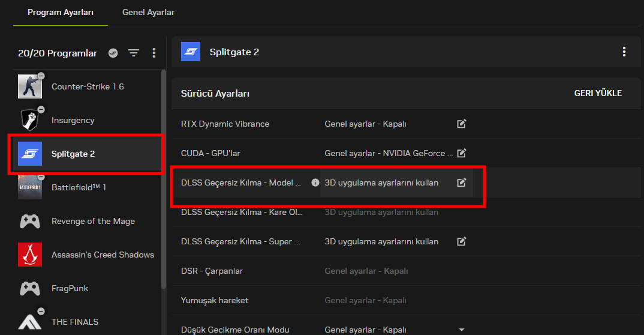Click Genel ayarlar - NVIDIA GeForce value
644x335 pixels.
(x=389, y=153)
